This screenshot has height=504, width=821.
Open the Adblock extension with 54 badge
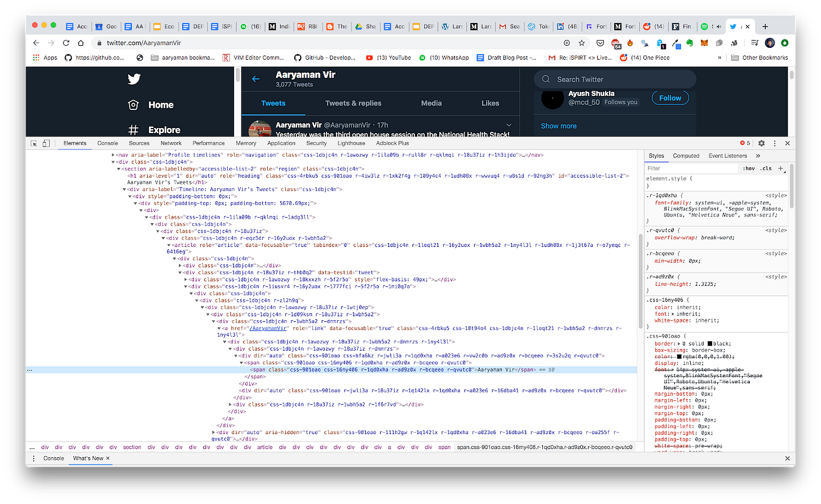[x=616, y=43]
